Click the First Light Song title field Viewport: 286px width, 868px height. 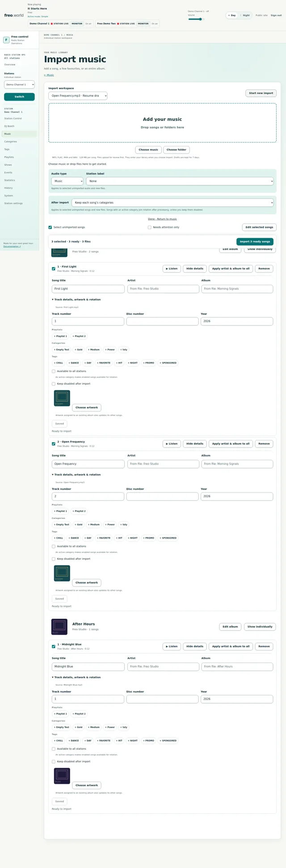[x=88, y=289]
